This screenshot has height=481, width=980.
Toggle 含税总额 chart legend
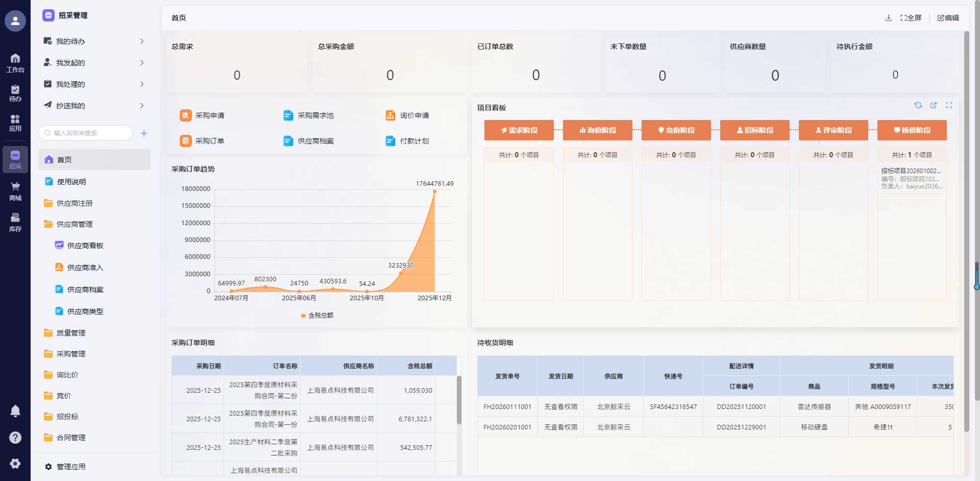(317, 316)
